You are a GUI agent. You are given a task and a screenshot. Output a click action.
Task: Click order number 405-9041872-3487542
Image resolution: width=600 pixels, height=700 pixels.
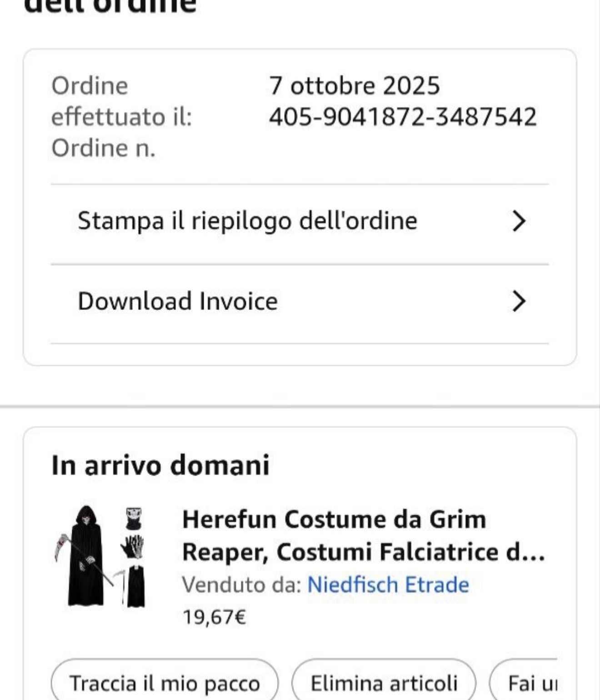[403, 117]
